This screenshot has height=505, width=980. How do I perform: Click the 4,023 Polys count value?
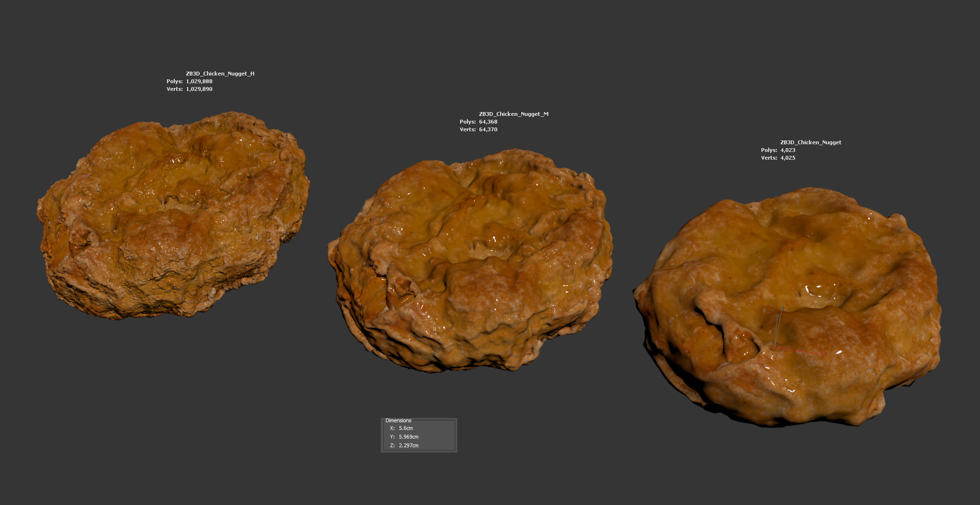787,150
